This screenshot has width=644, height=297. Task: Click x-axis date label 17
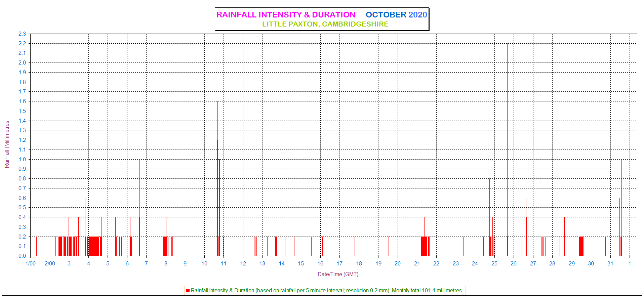coord(339,264)
